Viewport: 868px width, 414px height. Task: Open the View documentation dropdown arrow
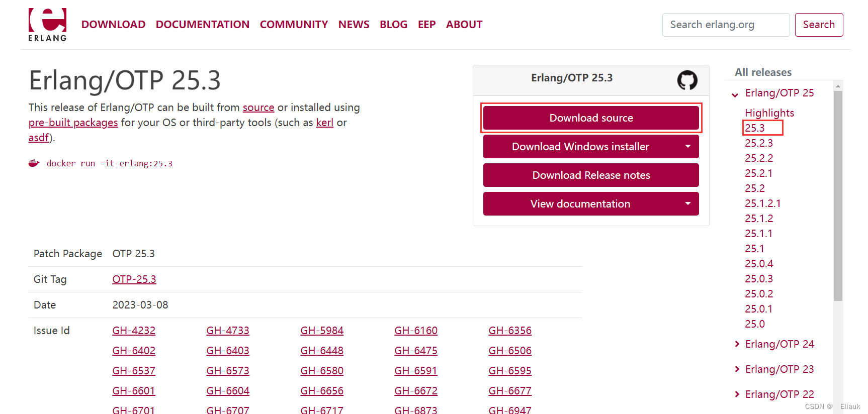click(688, 204)
